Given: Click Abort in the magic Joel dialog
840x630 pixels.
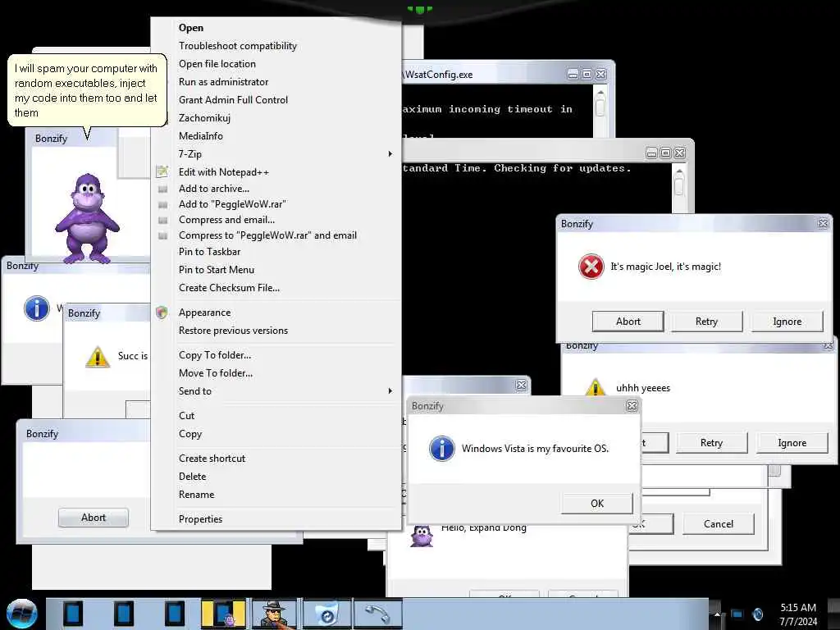Looking at the screenshot, I should click(x=628, y=322).
